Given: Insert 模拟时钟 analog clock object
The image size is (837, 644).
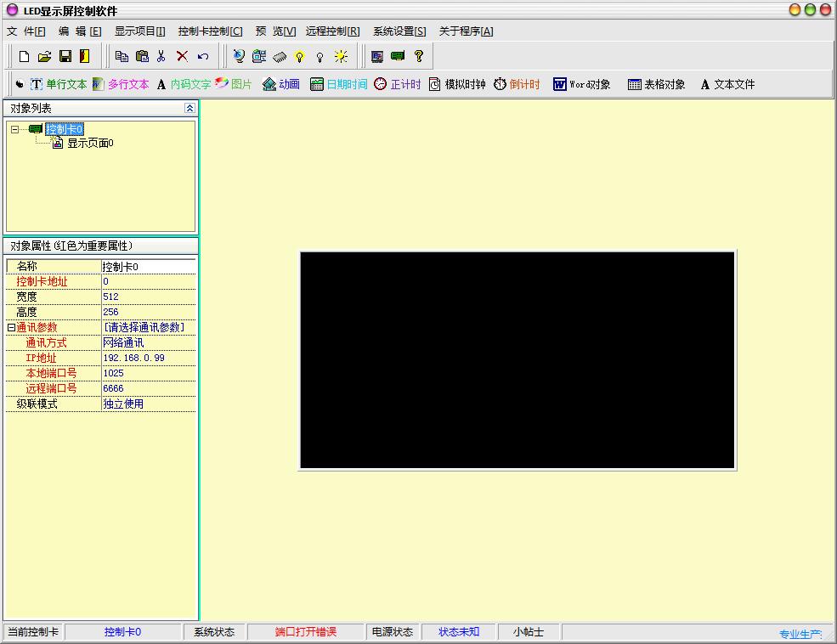Looking at the screenshot, I should click(x=457, y=84).
